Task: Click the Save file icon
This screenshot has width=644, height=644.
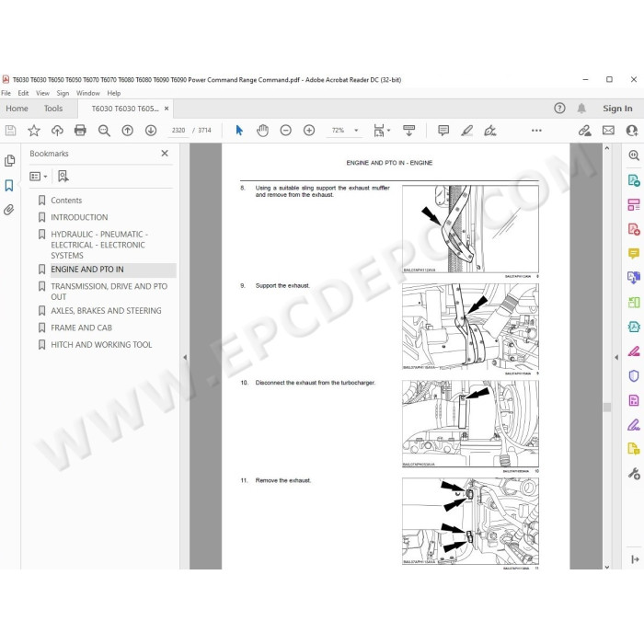Action: [10, 131]
